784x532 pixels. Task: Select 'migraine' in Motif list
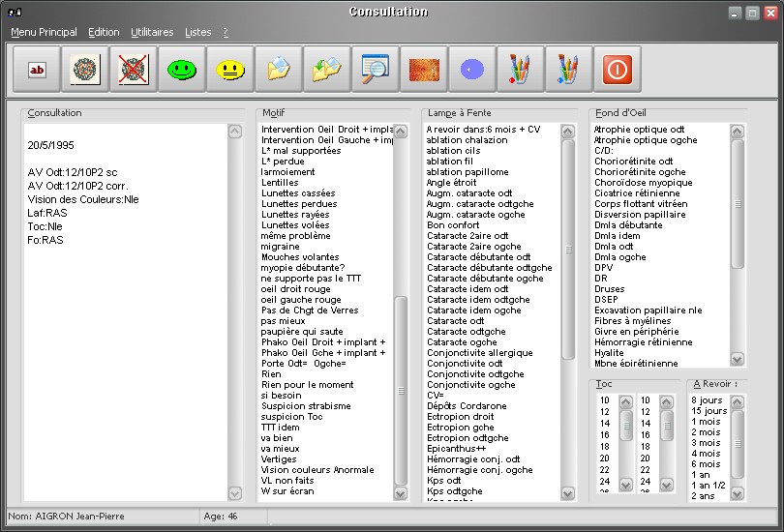tap(280, 247)
